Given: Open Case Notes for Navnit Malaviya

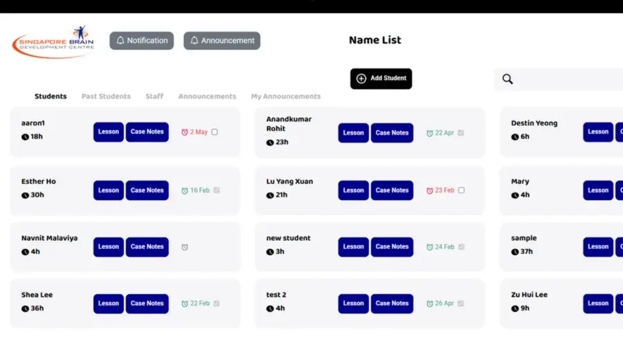Looking at the screenshot, I should point(147,247).
